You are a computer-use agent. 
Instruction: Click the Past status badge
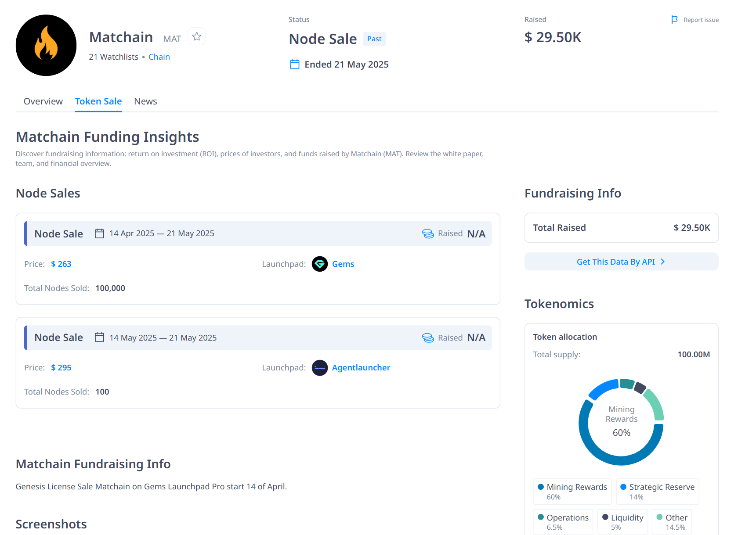click(374, 39)
